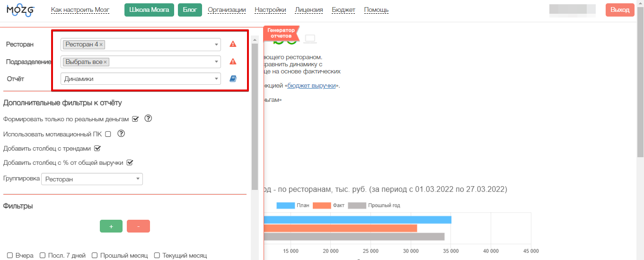Click help icon for мотивационный ПК option
The image size is (644, 260).
click(121, 134)
